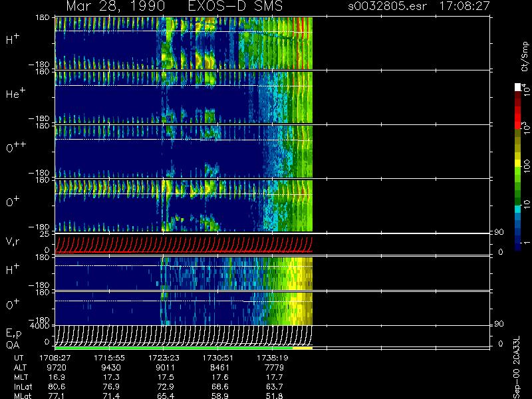Click the altitude value "8461"
This screenshot has height=399, width=532.
220,368
